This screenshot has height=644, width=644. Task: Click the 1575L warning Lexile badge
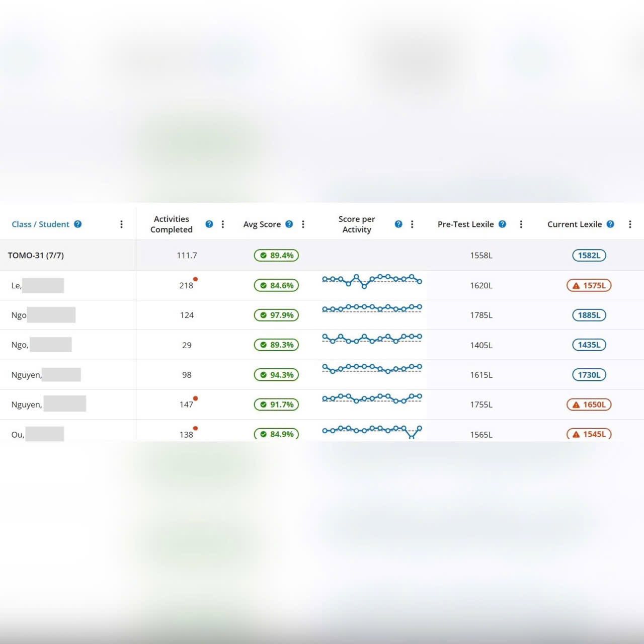[589, 285]
